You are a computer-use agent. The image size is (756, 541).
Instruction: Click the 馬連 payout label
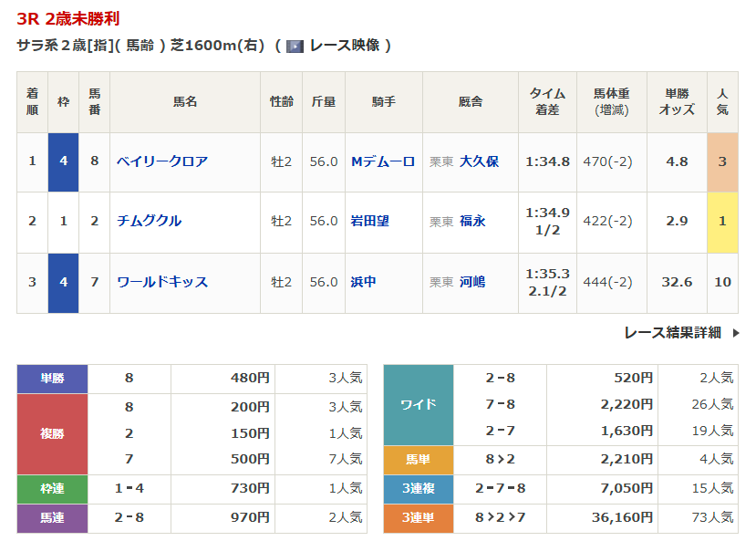(x=52, y=517)
